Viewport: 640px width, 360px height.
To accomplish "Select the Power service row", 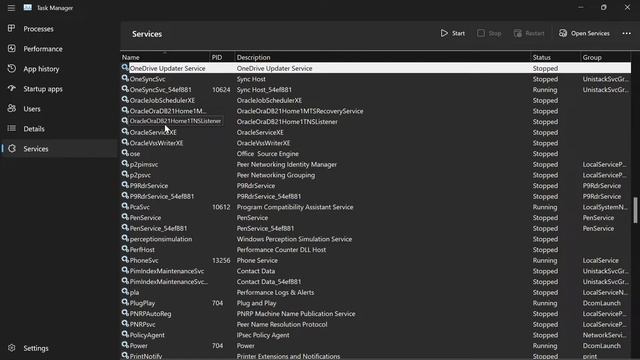I will pos(376,345).
